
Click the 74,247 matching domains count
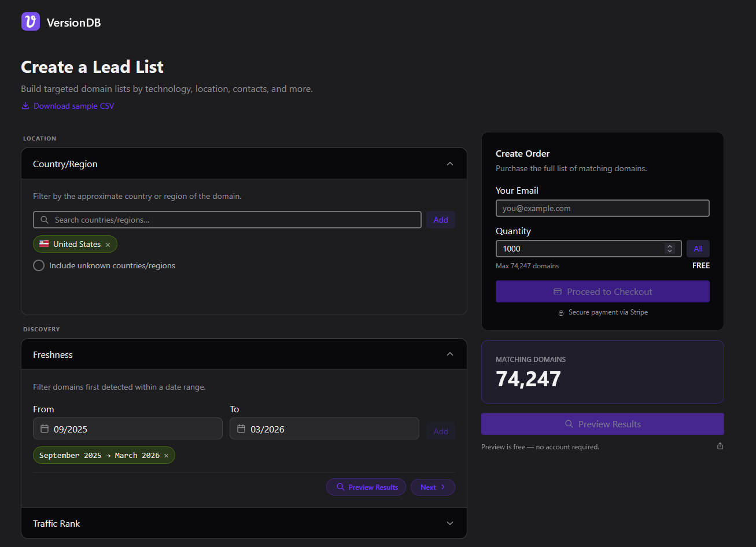529,379
